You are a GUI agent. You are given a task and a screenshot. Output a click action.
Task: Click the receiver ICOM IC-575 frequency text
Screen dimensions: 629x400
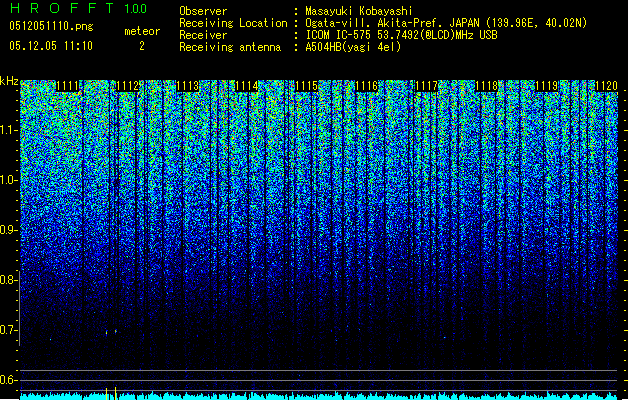point(401,35)
